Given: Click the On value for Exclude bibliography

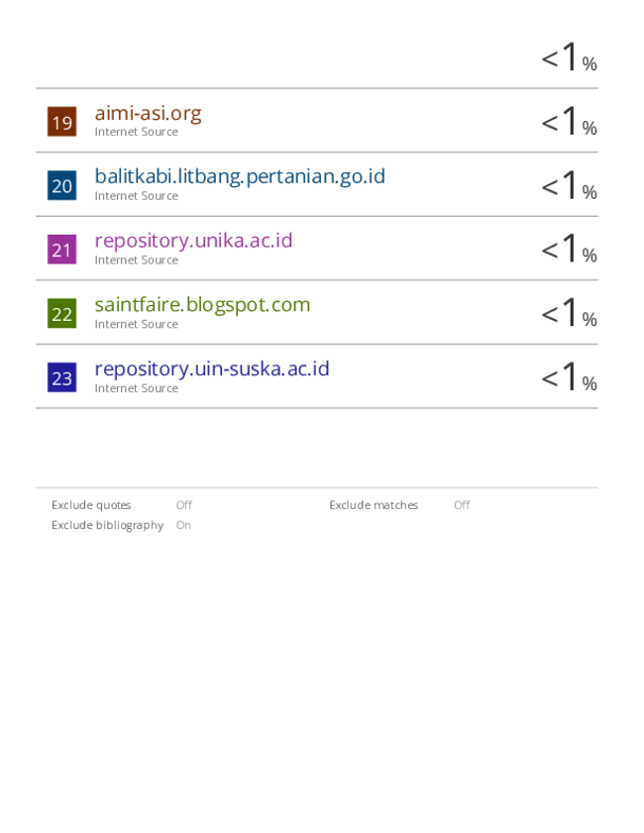Looking at the screenshot, I should pyautogui.click(x=183, y=525).
